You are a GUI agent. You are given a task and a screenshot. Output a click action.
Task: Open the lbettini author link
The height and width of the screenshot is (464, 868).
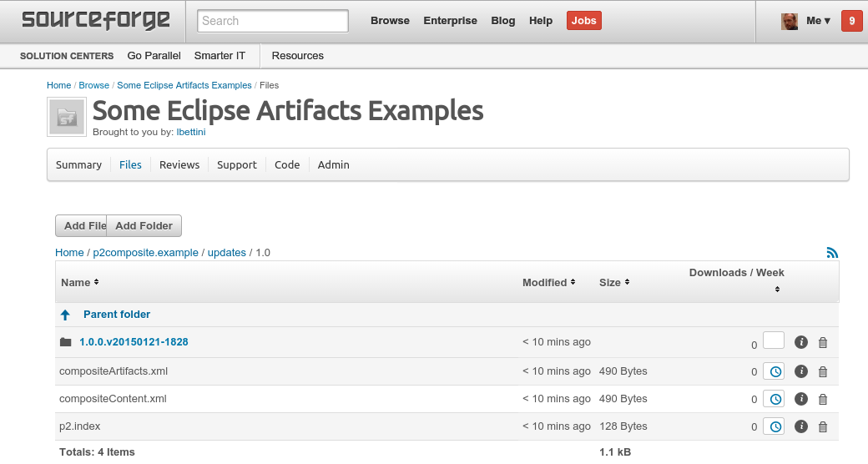click(x=191, y=133)
